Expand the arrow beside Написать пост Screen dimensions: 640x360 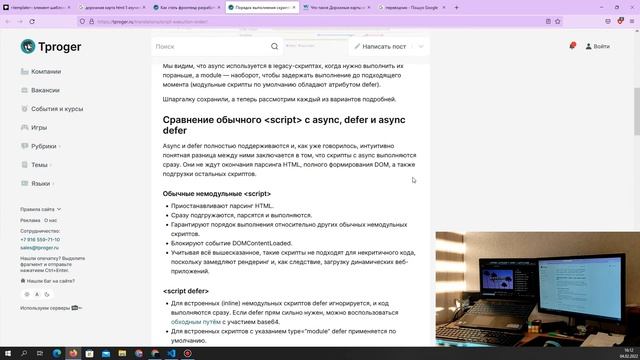tap(421, 47)
